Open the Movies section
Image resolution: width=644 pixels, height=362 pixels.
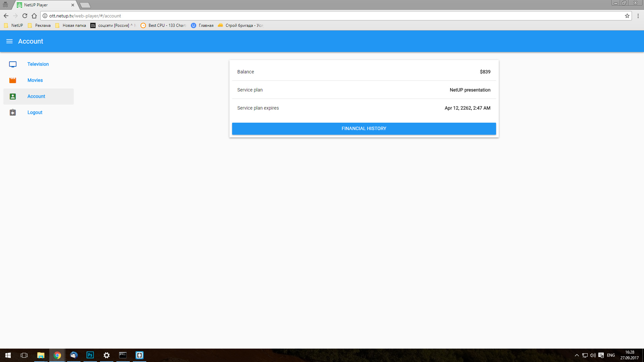[x=35, y=80]
